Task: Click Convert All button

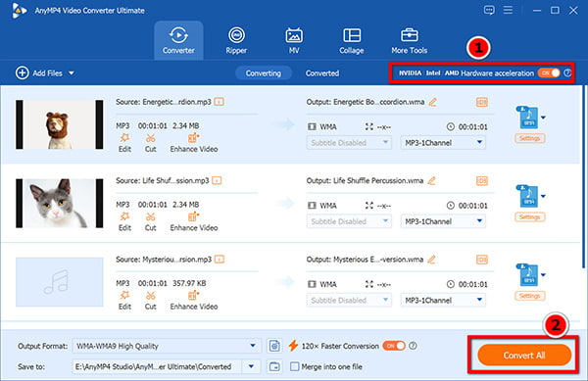Action: point(524,356)
